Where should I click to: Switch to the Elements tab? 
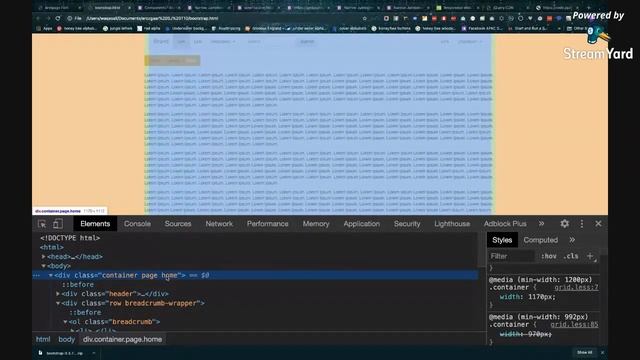point(95,224)
